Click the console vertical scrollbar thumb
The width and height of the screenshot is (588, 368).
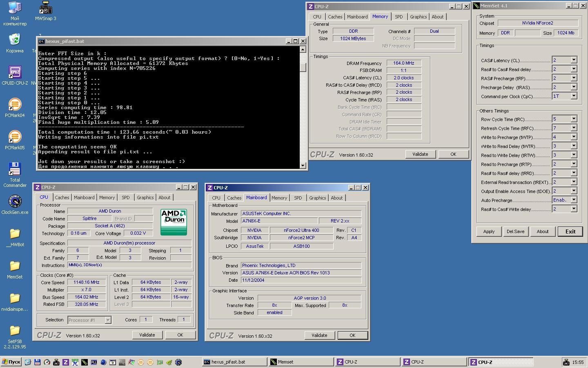click(303, 67)
